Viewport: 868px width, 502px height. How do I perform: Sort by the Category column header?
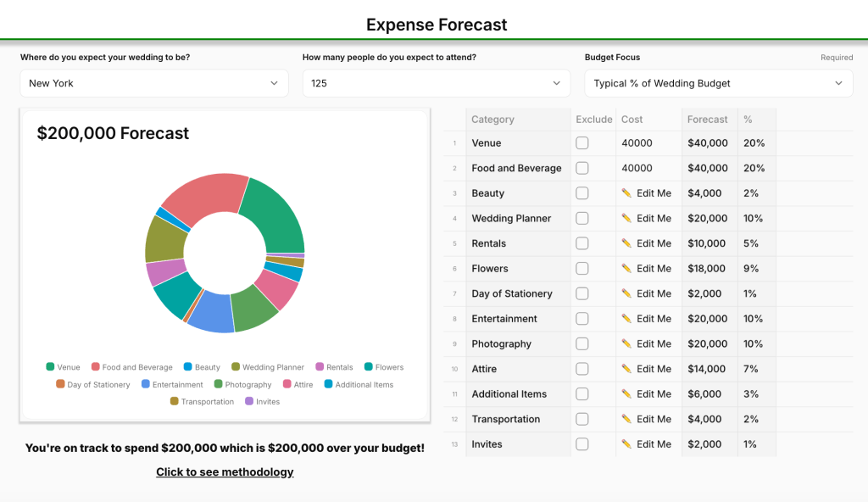[x=492, y=120]
